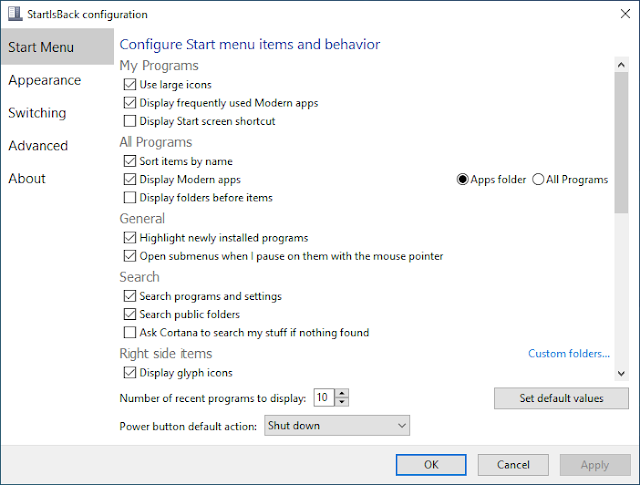
Task: Toggle Highlight newly installed programs
Action: click(x=130, y=238)
